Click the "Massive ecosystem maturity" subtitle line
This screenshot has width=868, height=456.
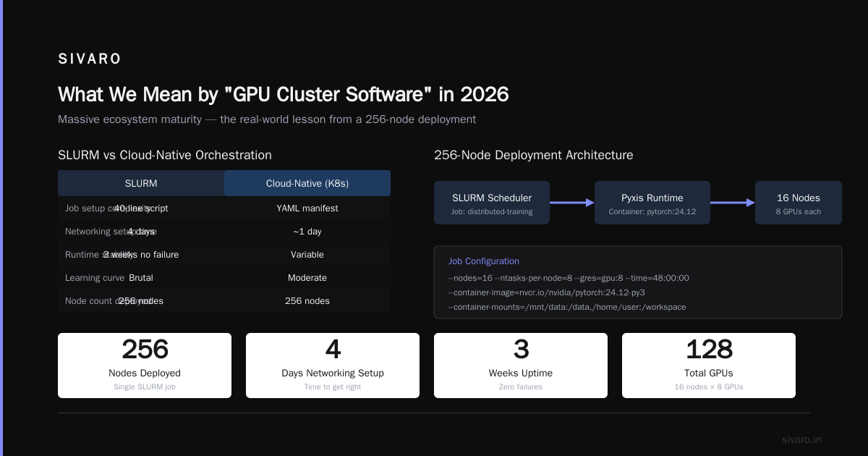click(x=267, y=119)
